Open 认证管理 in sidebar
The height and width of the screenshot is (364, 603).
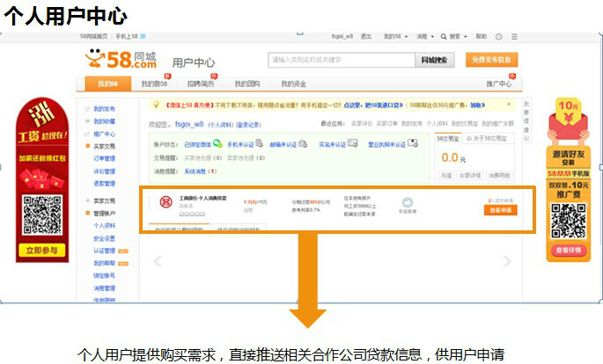tap(104, 251)
